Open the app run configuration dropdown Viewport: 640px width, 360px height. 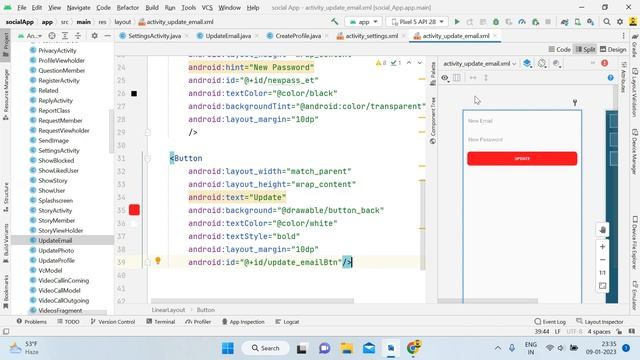point(363,22)
